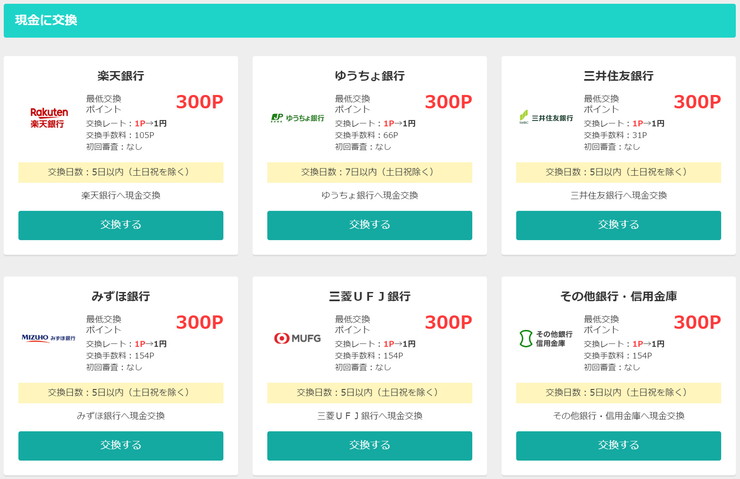Open the 楽天銀行 card title
Image resolution: width=740 pixels, height=479 pixels.
click(x=121, y=76)
